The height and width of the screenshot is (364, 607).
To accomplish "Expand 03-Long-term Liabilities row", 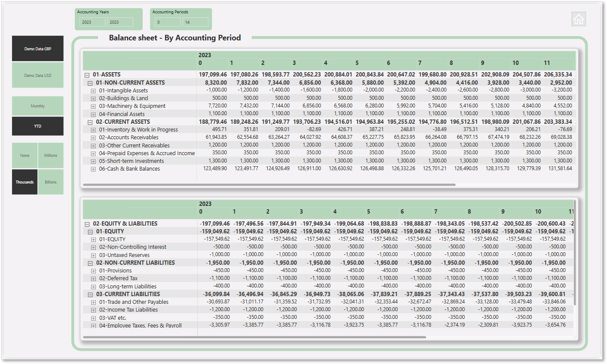I will coord(93,287).
